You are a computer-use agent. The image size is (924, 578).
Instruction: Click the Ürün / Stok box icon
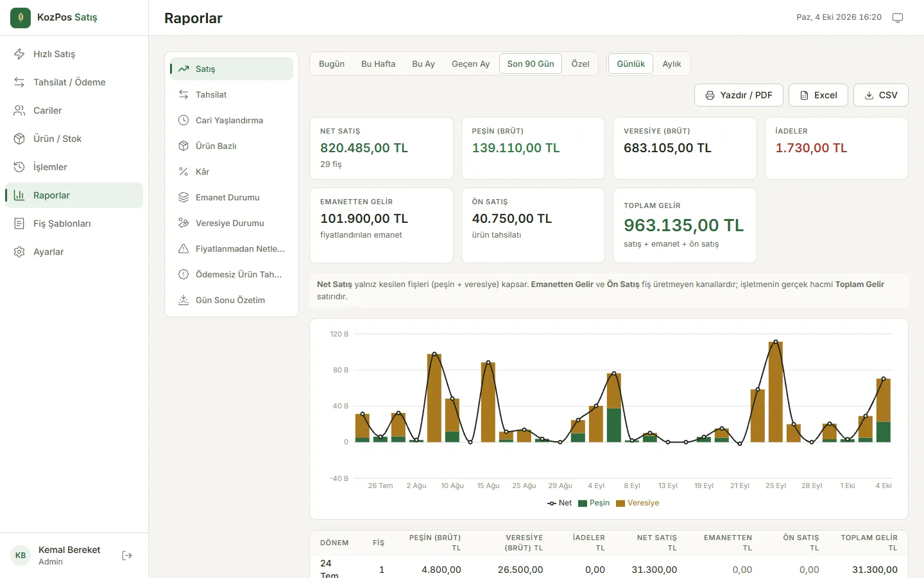point(19,139)
